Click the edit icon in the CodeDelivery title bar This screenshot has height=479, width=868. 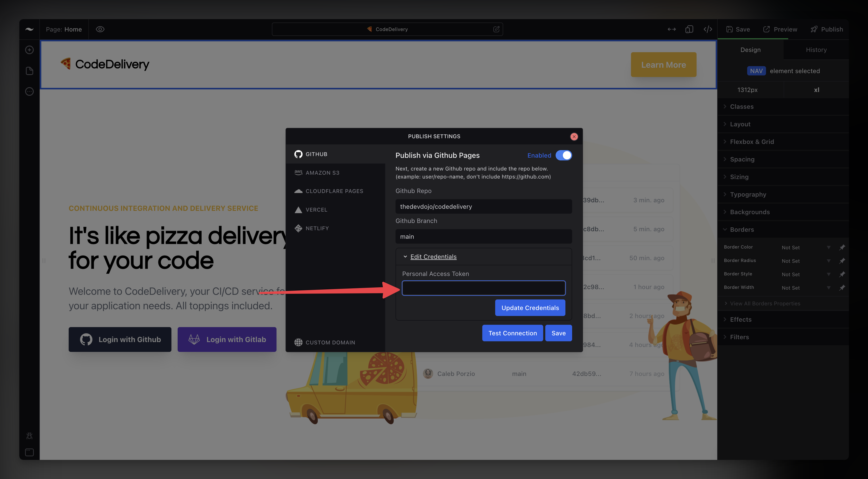point(496,29)
